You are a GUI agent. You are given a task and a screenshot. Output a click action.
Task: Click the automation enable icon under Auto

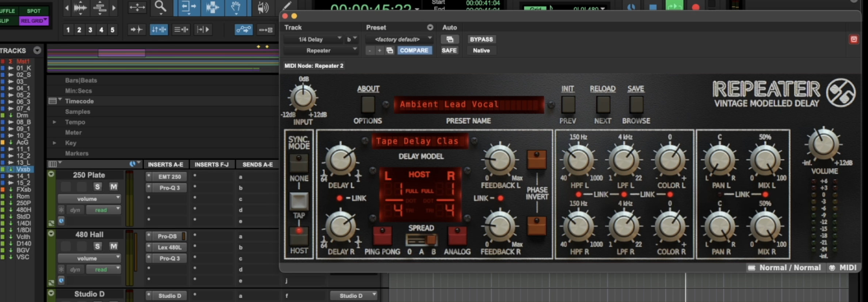point(450,39)
